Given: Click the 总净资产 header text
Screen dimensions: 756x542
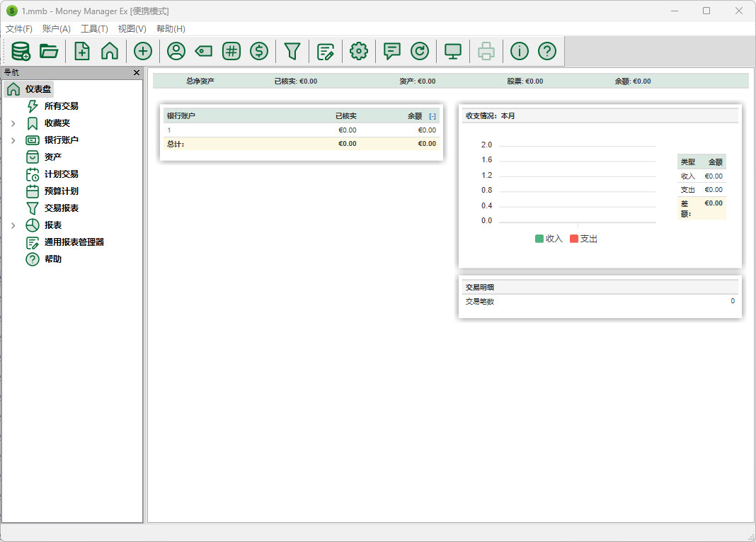Looking at the screenshot, I should (x=200, y=81).
